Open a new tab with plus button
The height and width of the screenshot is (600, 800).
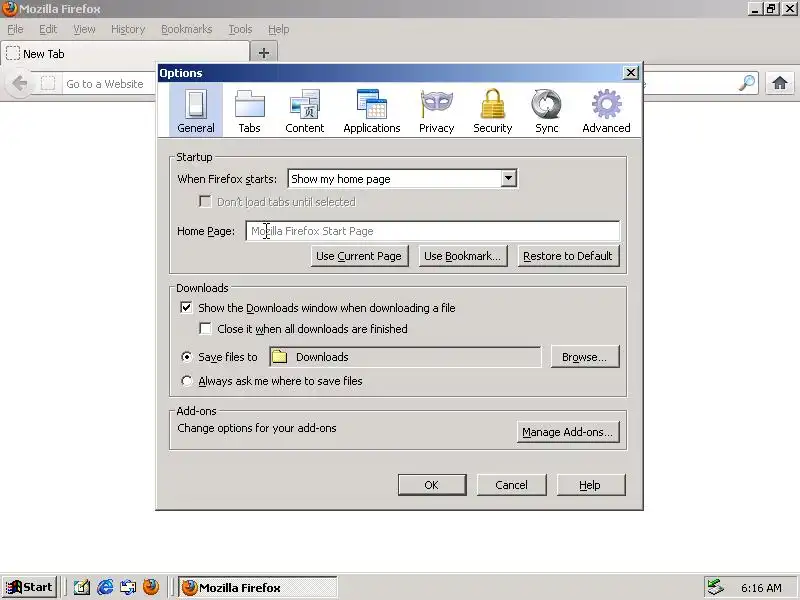click(264, 53)
